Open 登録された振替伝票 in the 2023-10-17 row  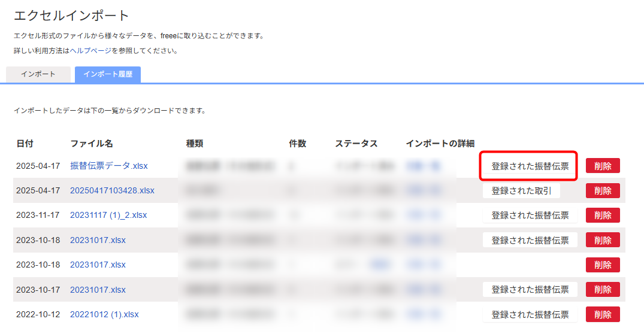[530, 290]
